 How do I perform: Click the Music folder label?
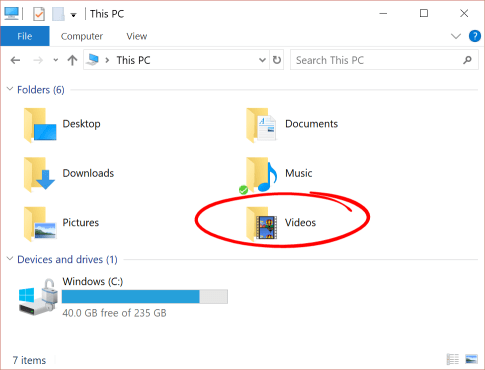point(299,173)
